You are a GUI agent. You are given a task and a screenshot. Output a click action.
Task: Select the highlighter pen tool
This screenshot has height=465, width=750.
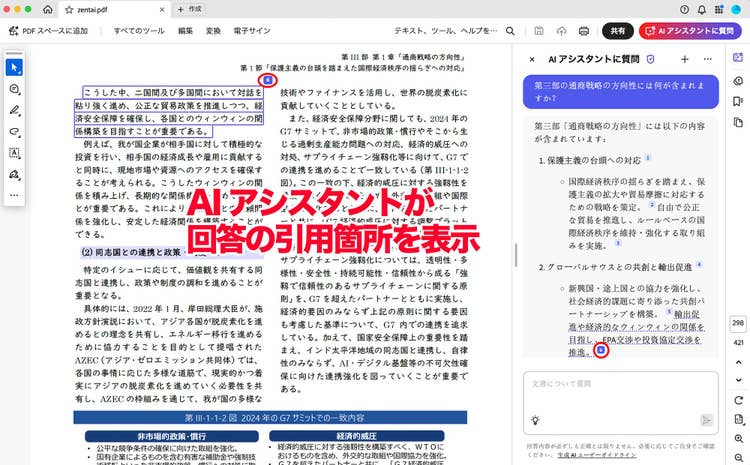coord(14,111)
